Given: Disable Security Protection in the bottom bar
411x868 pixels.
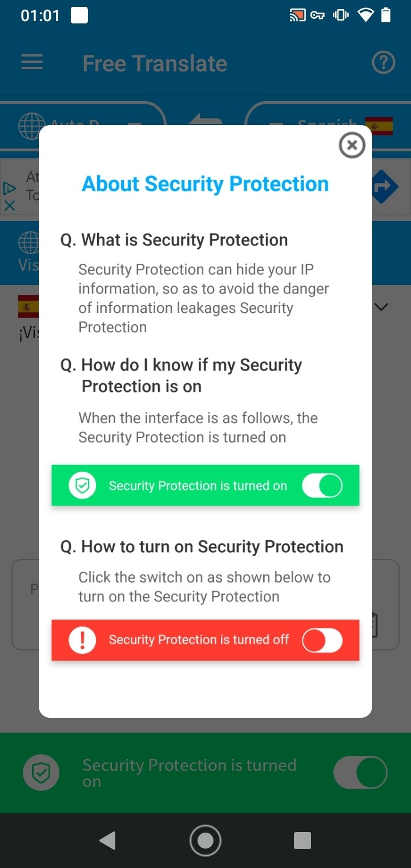Looking at the screenshot, I should 360,773.
